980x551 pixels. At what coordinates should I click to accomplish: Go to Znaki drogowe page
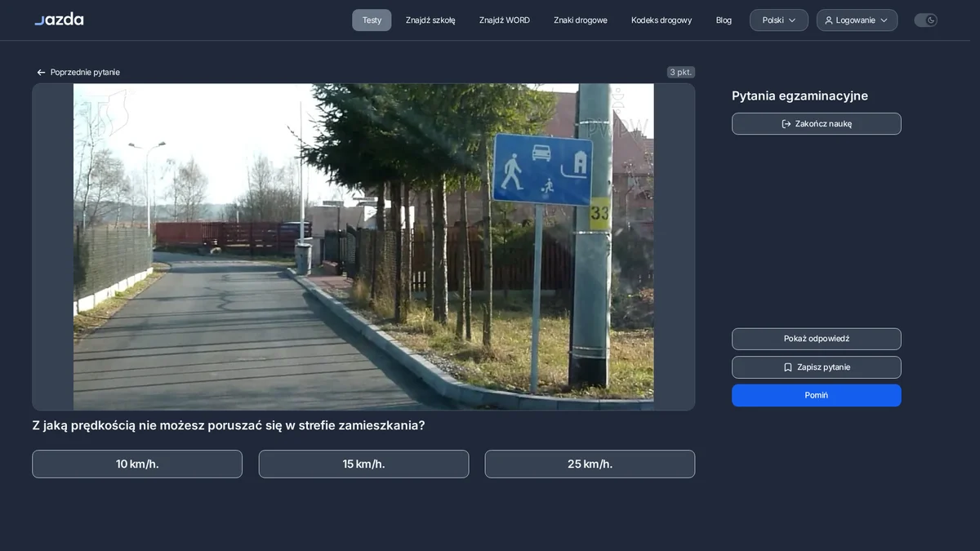pyautogui.click(x=581, y=20)
